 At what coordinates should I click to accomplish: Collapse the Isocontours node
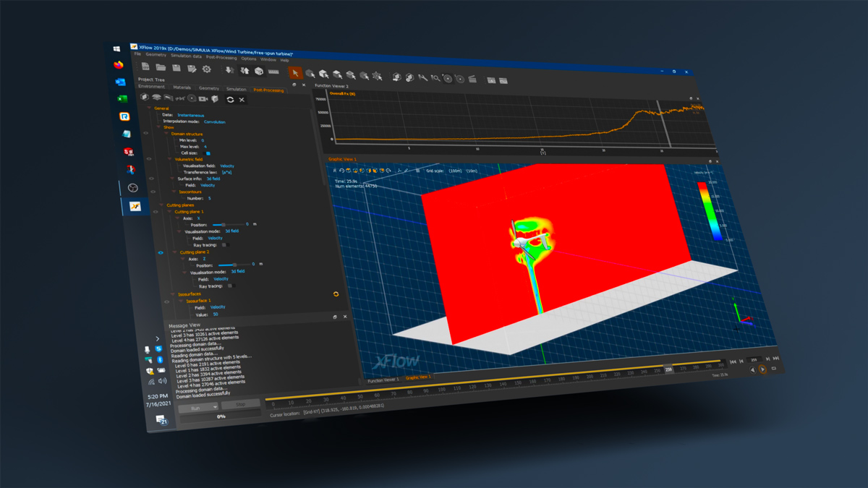(174, 192)
